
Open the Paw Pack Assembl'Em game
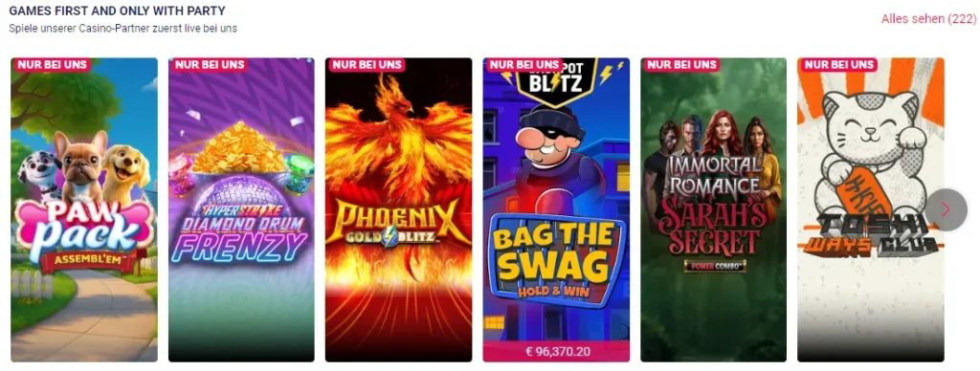[84, 209]
